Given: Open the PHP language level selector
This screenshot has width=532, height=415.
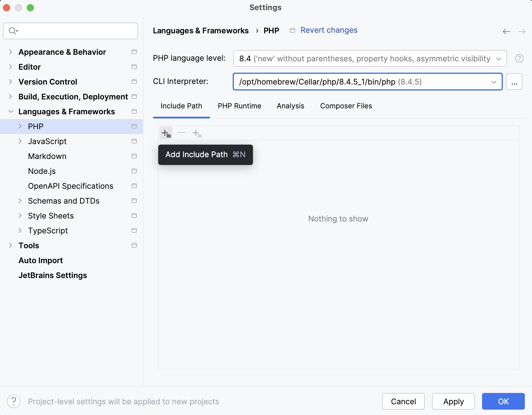Looking at the screenshot, I should [498, 58].
